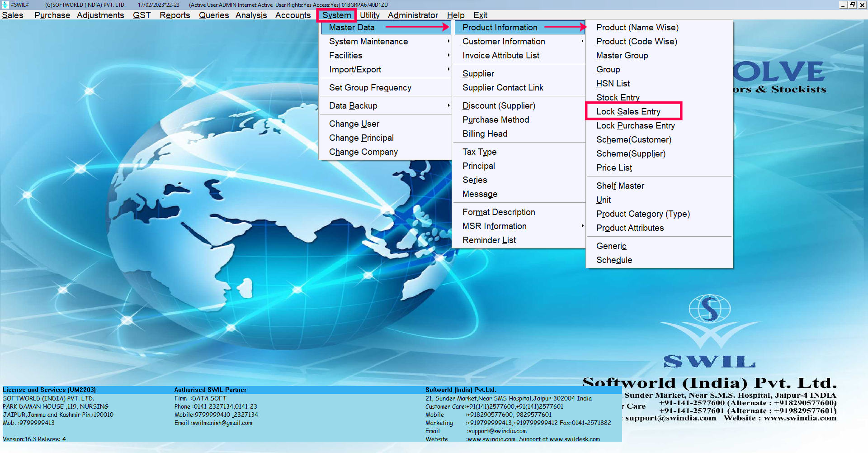Select Change User option
The image size is (868, 453).
(386, 124)
